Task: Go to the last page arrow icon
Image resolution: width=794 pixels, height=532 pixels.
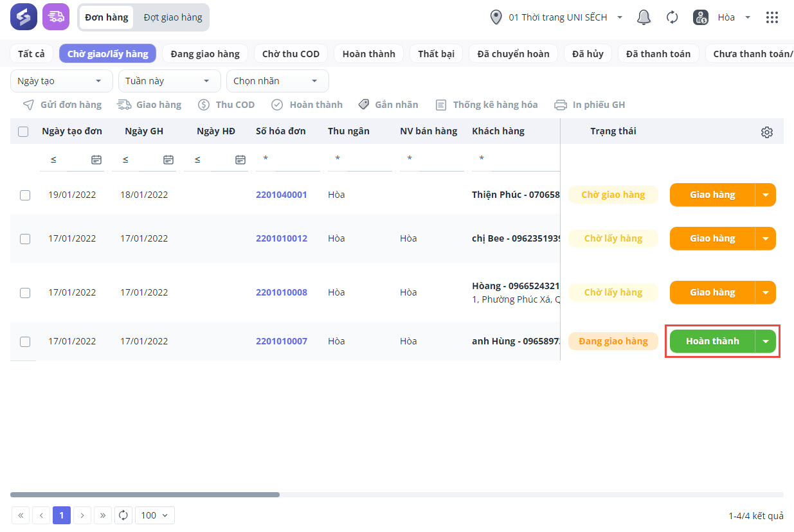Action: click(103, 515)
